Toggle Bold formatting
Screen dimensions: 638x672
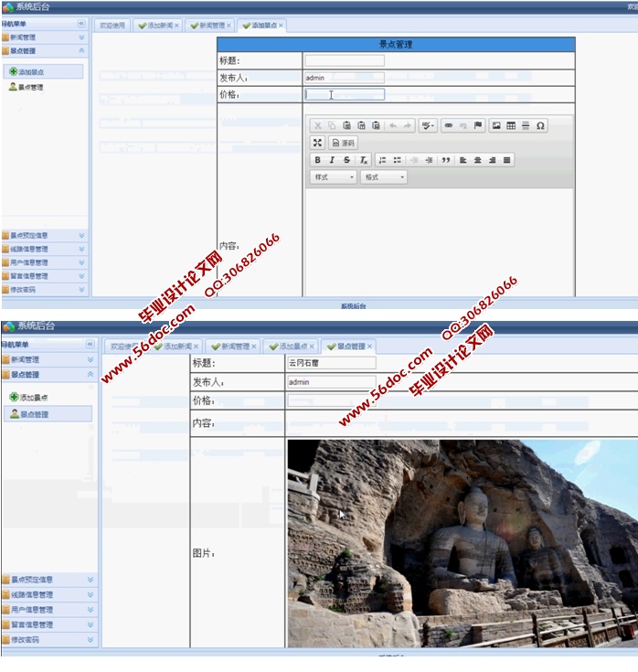pyautogui.click(x=317, y=160)
